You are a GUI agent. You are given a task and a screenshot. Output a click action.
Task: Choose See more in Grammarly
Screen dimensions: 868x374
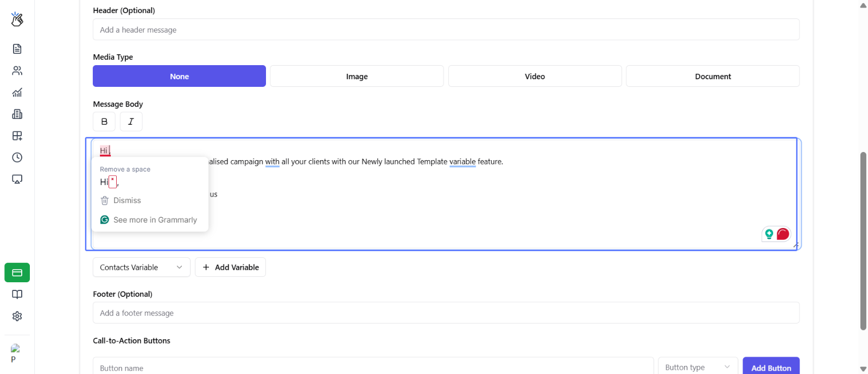[x=155, y=220]
